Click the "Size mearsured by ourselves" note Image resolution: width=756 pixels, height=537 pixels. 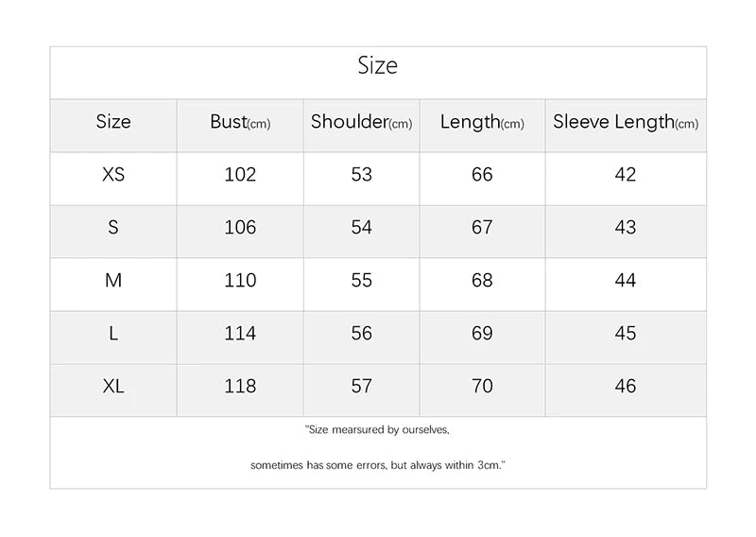coord(378,430)
